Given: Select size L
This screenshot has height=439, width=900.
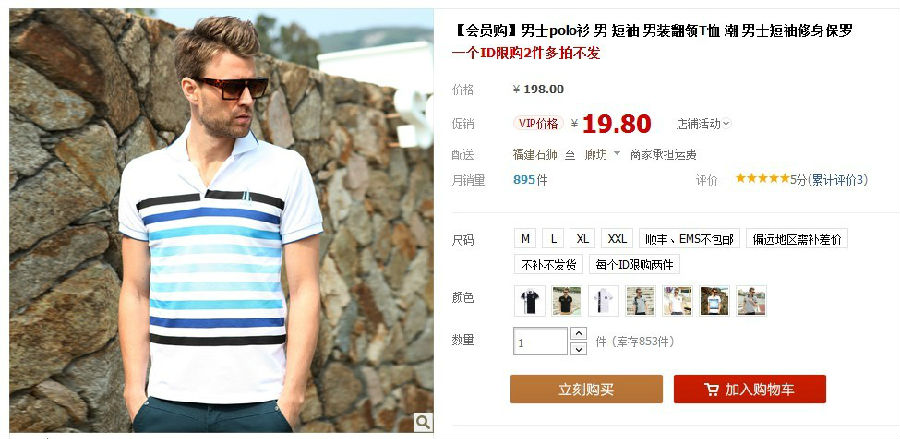Looking at the screenshot, I should (x=553, y=238).
